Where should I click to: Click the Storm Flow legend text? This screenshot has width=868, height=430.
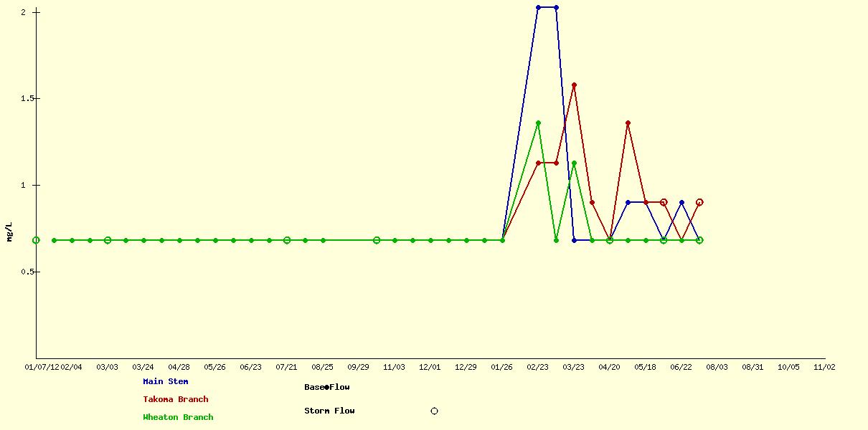coord(329,411)
